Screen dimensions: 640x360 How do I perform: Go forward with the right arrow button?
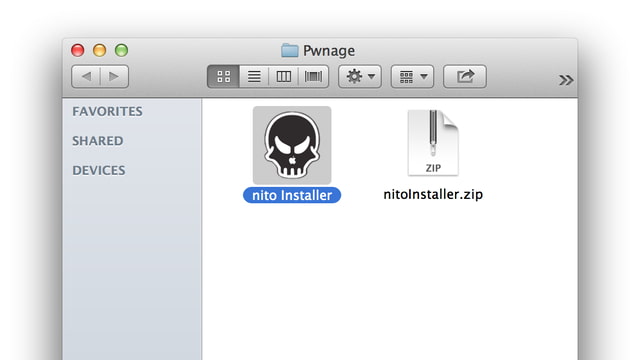(114, 76)
